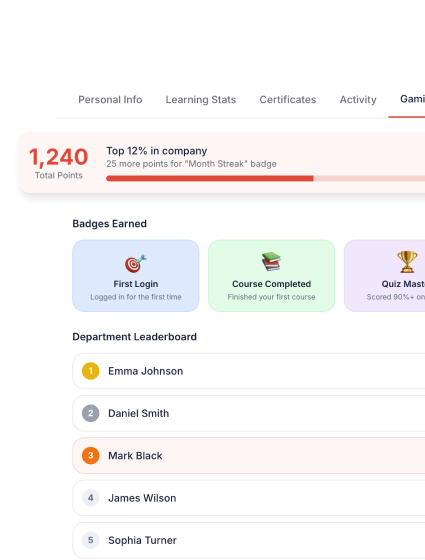The width and height of the screenshot is (425, 560).
Task: Open the Certificates tab
Action: point(288,100)
